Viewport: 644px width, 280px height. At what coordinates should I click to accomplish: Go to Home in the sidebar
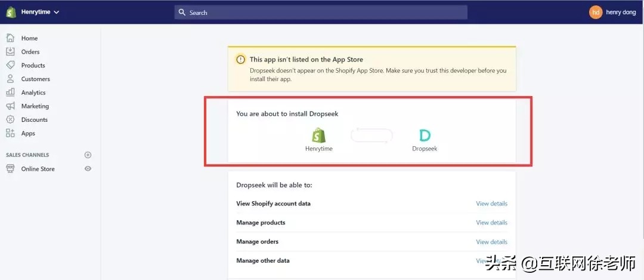click(x=29, y=38)
